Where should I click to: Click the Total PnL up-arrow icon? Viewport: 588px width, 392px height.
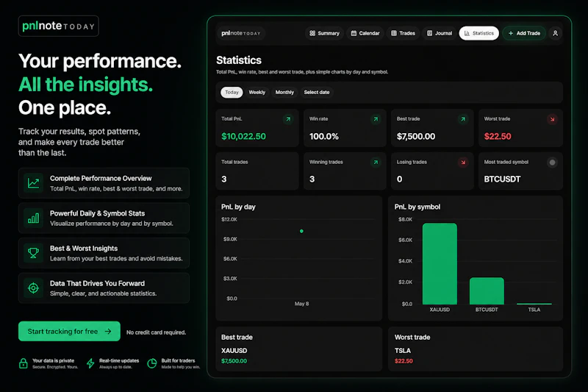(288, 119)
